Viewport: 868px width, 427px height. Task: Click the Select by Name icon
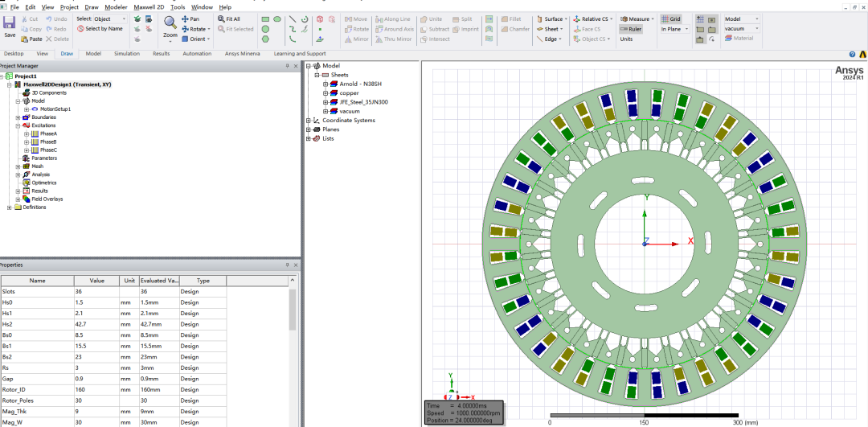(100, 29)
